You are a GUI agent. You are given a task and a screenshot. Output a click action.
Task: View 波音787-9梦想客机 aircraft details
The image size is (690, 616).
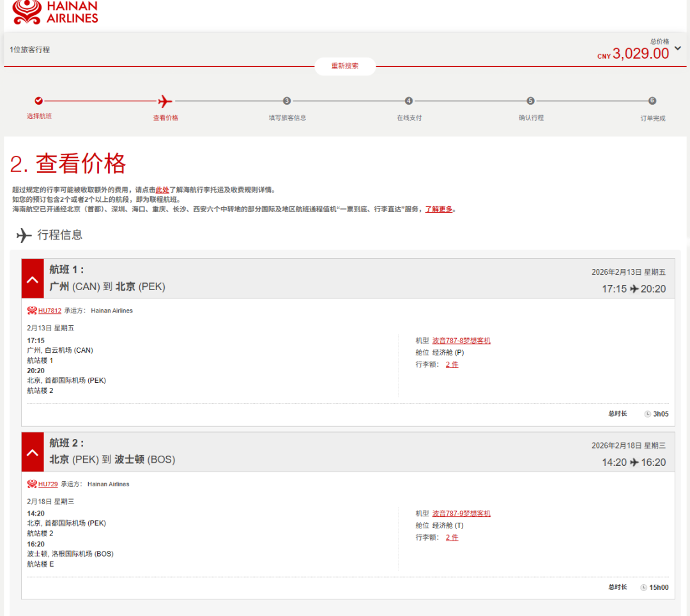[461, 513]
